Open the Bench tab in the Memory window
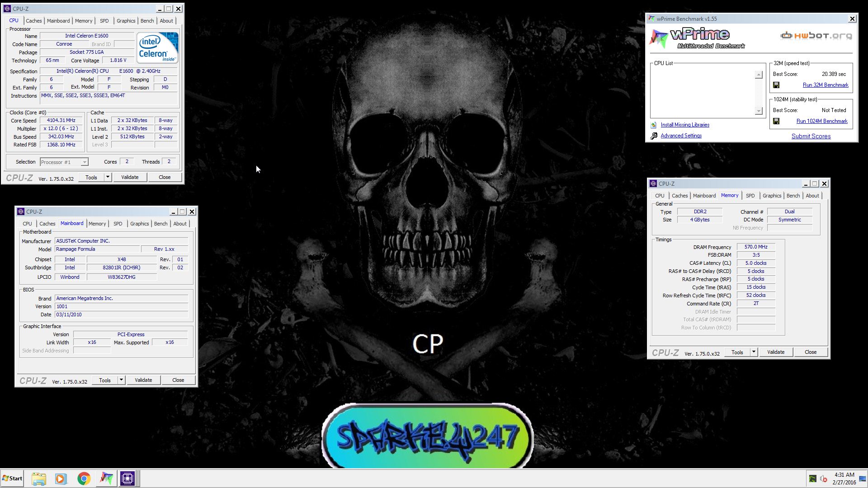 pyautogui.click(x=793, y=196)
